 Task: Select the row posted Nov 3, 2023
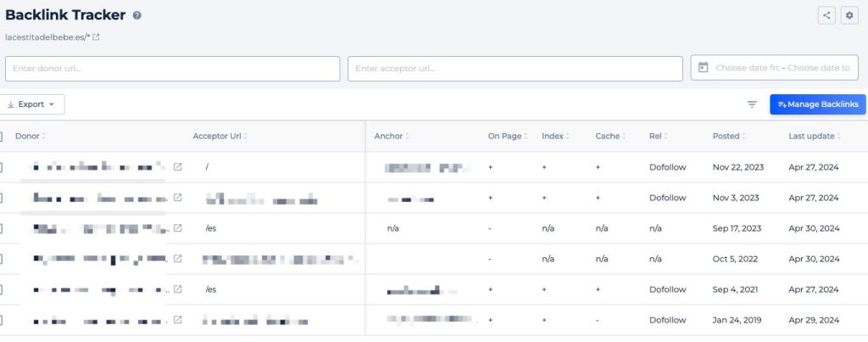pyautogui.click(x=1, y=198)
